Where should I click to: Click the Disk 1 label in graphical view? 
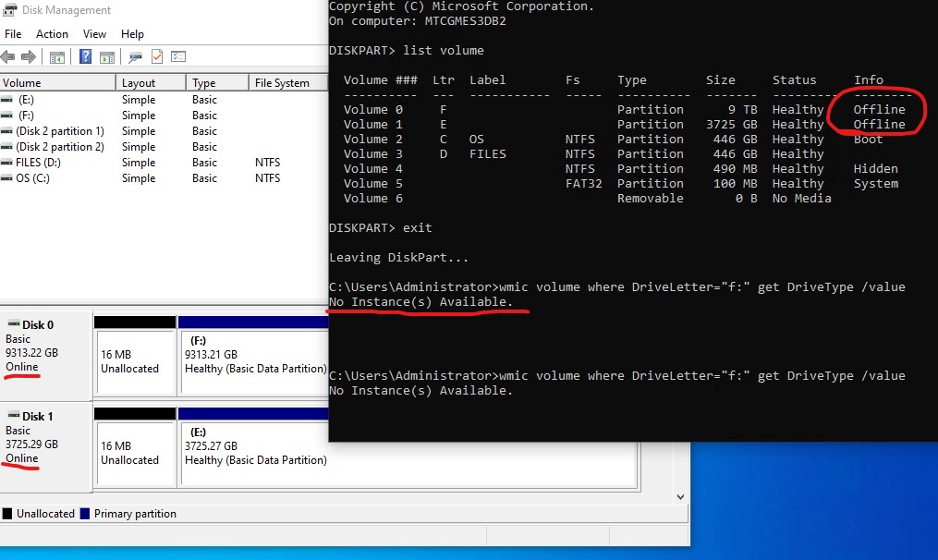pyautogui.click(x=38, y=417)
